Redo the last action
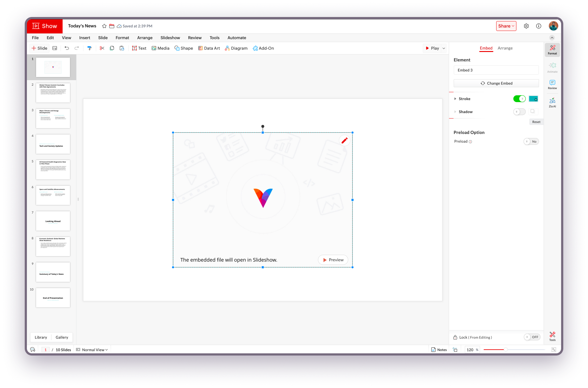 (x=77, y=48)
